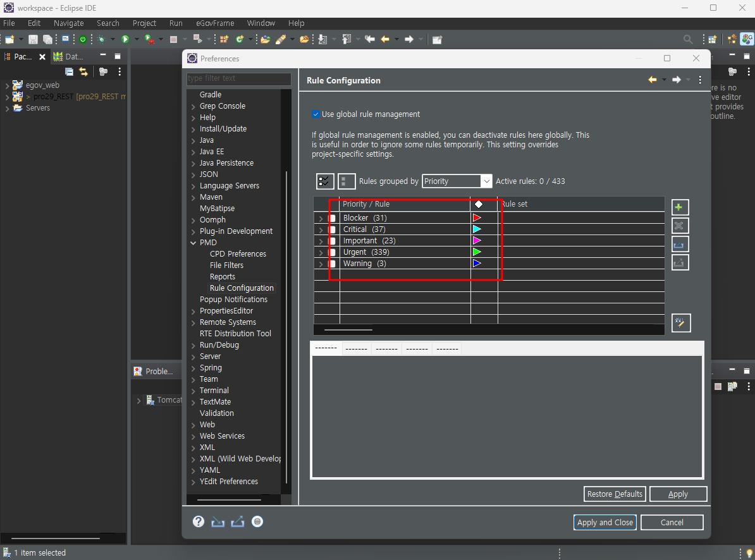
Task: Click the New file toolbar icon
Action: click(9, 39)
